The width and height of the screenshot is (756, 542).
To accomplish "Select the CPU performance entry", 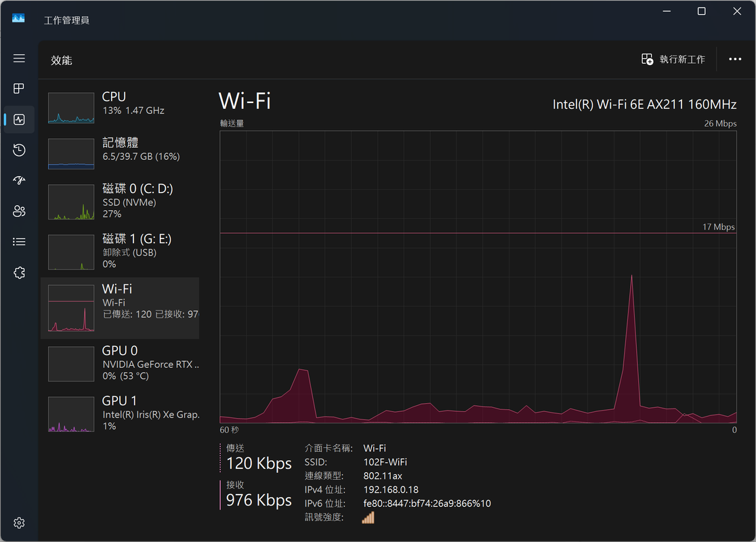I will (120, 108).
